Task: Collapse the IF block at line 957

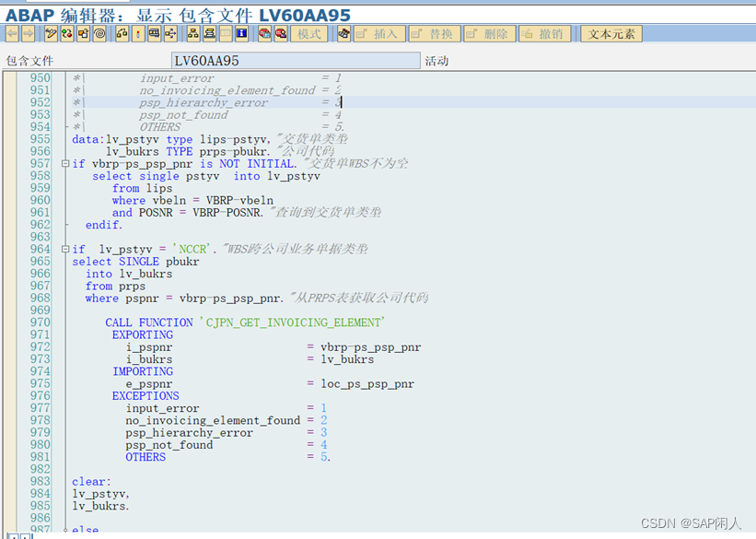Action: tap(65, 164)
